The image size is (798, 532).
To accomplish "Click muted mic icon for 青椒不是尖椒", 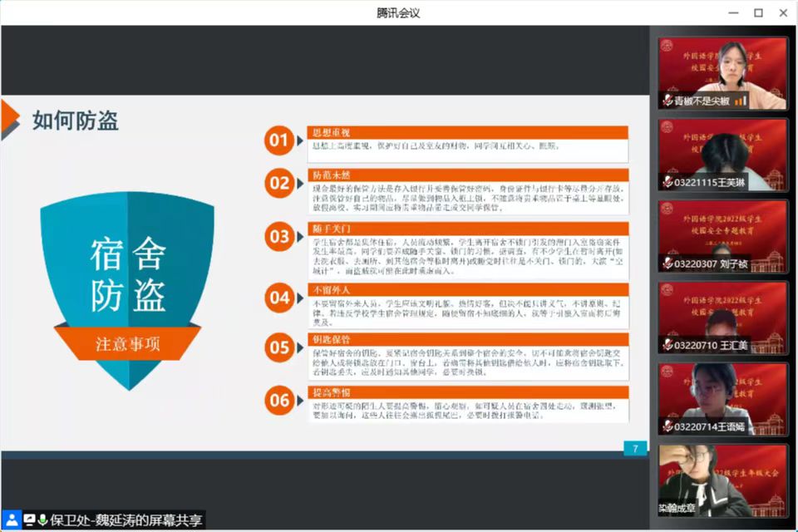I will [x=667, y=101].
